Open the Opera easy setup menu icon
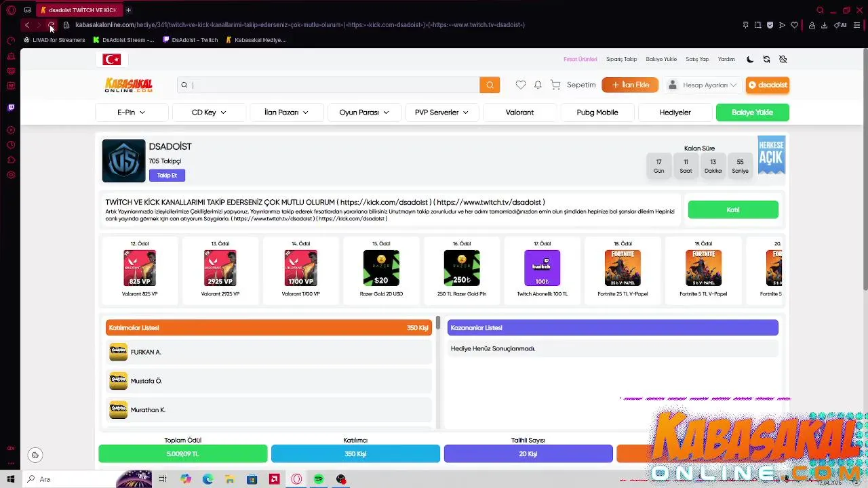Image resolution: width=868 pixels, height=488 pixels. (857, 25)
